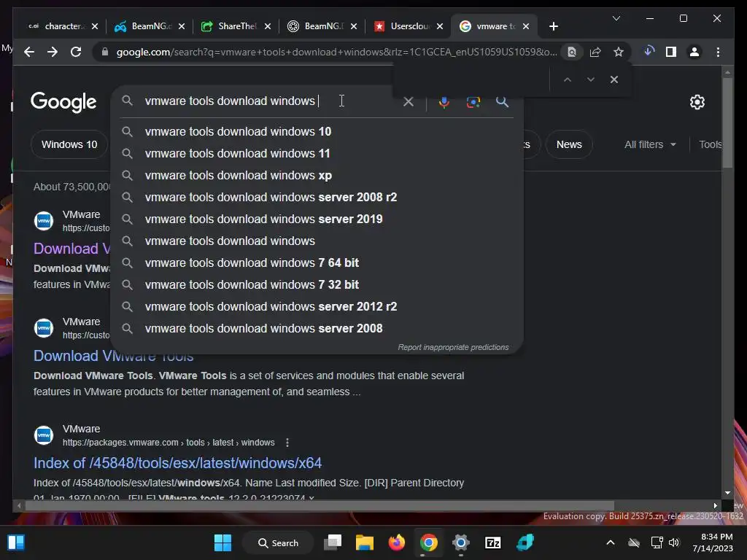Screen dimensions: 747x560
Task: Close the Userscloud tab
Action: [x=440, y=26]
